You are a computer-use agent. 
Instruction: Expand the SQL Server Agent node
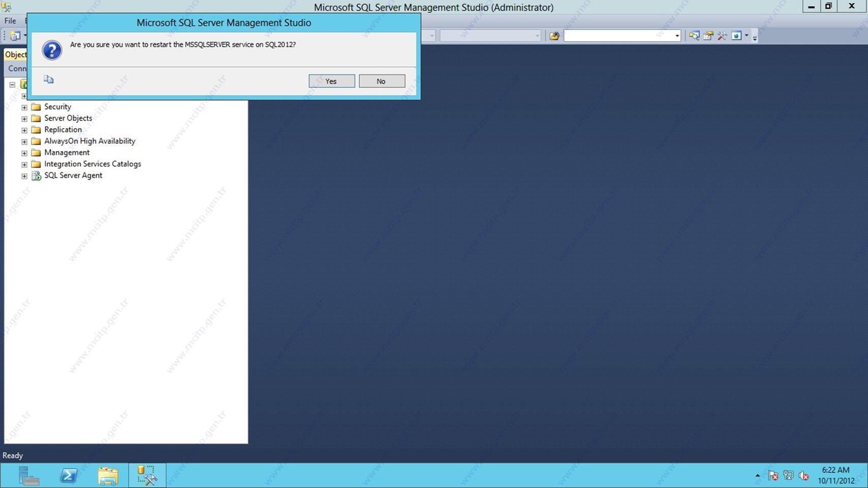point(24,176)
